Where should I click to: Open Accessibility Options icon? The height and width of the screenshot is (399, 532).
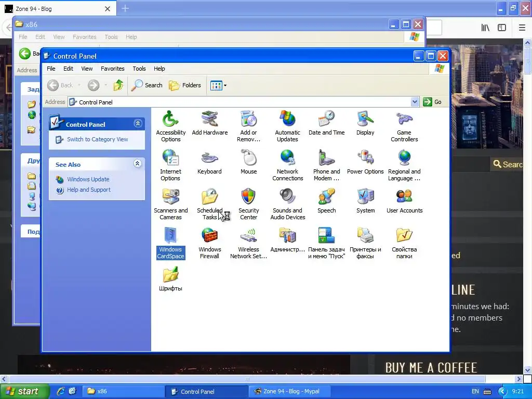170,126
